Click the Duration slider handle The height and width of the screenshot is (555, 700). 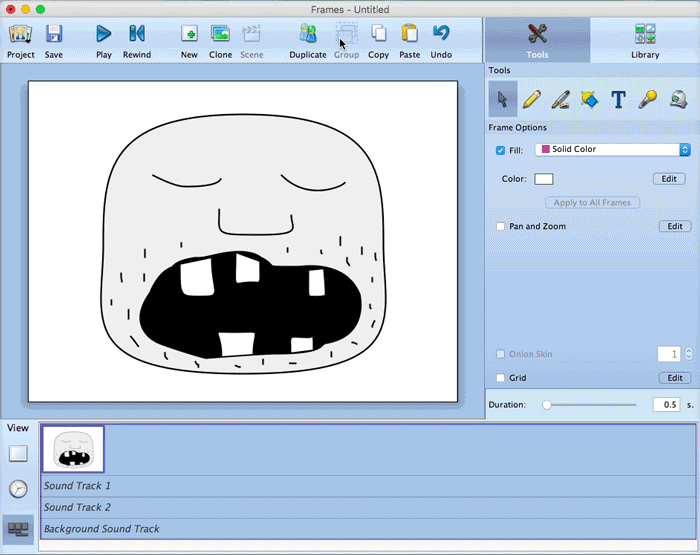(x=547, y=405)
